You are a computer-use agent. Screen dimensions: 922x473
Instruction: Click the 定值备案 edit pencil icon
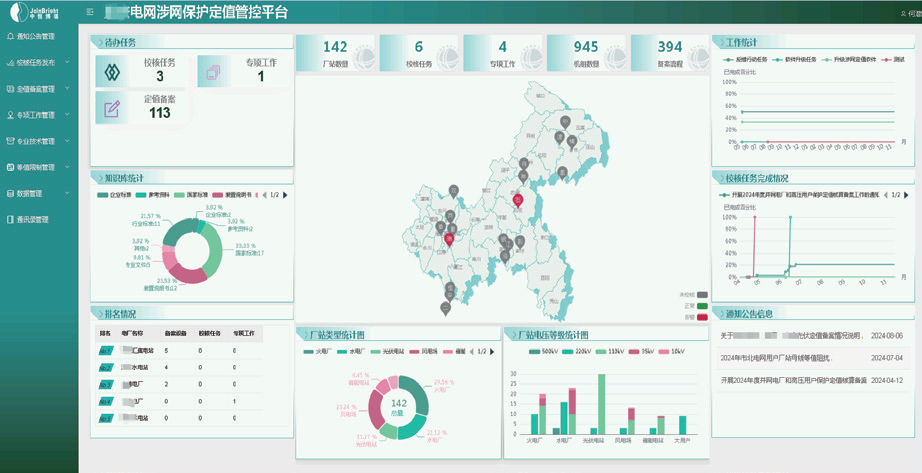(112, 106)
